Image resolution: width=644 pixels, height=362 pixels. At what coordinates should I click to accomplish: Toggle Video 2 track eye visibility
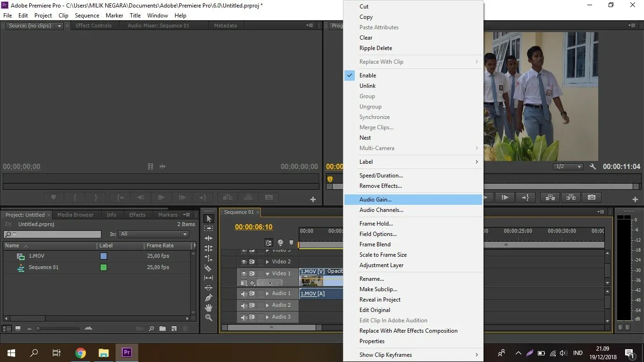[244, 261]
